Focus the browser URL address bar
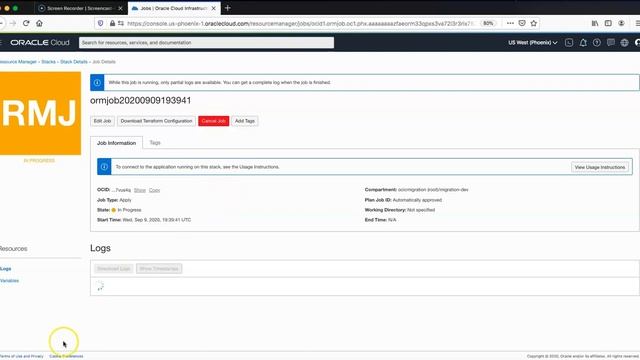The image size is (640, 360). click(300, 23)
